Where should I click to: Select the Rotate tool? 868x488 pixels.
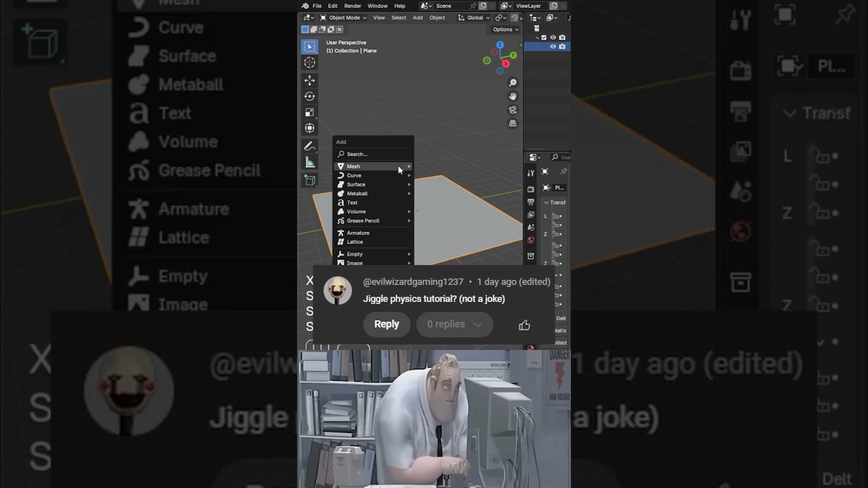click(309, 96)
